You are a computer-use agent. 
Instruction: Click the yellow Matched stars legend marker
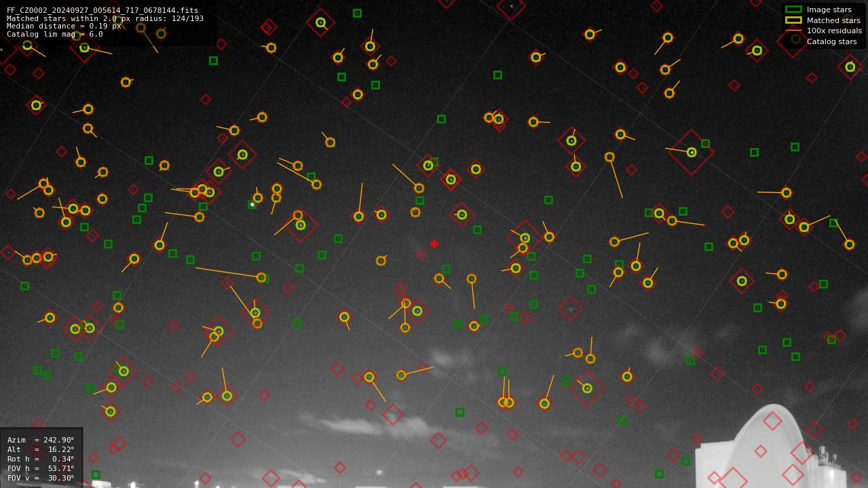coord(793,20)
